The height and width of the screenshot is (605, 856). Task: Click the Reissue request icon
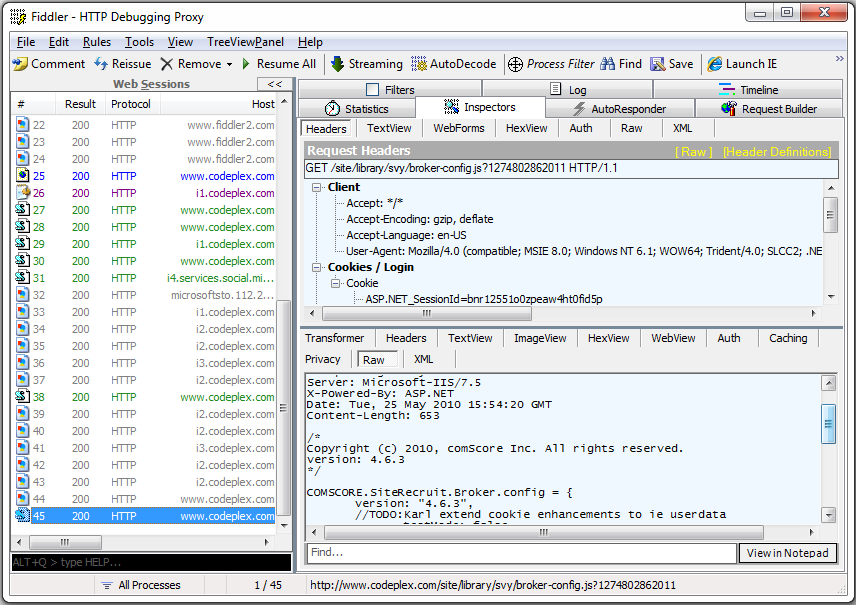[101, 64]
